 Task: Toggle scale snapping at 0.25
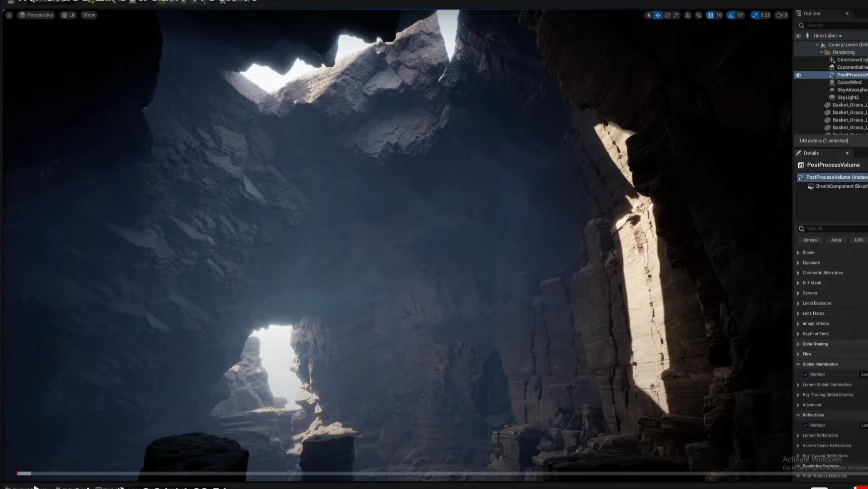755,15
